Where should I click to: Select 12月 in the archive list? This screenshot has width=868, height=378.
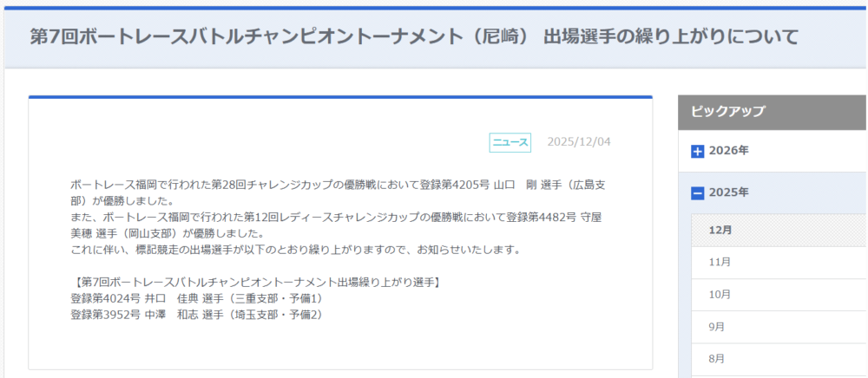(720, 231)
